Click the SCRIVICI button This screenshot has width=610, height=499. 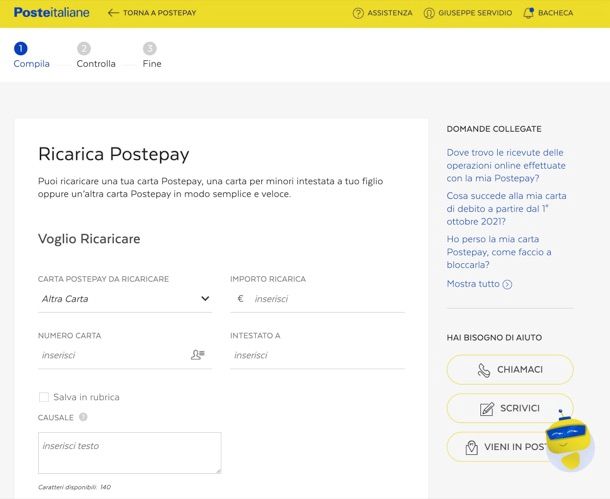[510, 408]
